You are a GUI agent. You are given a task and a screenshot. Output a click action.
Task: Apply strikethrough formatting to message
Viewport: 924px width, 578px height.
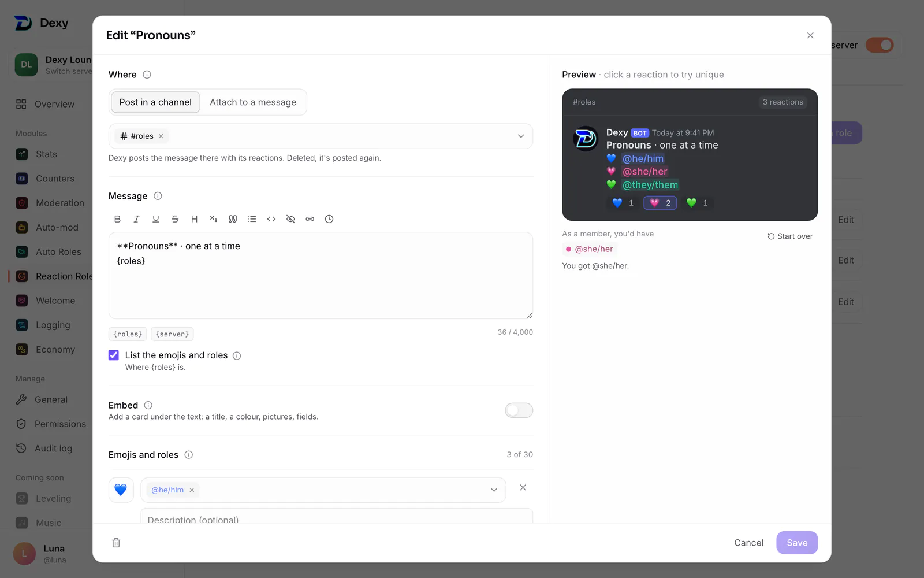[175, 219]
